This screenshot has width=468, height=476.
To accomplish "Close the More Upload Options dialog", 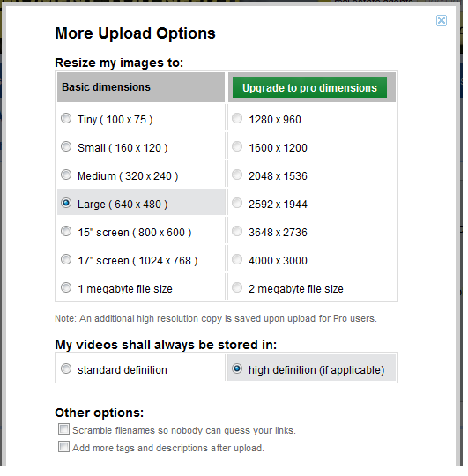I will click(x=442, y=20).
